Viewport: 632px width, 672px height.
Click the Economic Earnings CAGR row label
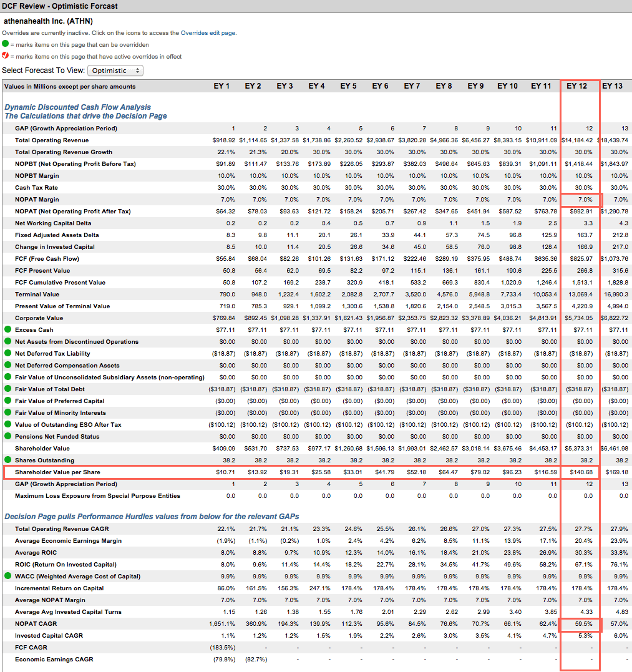coord(54,659)
